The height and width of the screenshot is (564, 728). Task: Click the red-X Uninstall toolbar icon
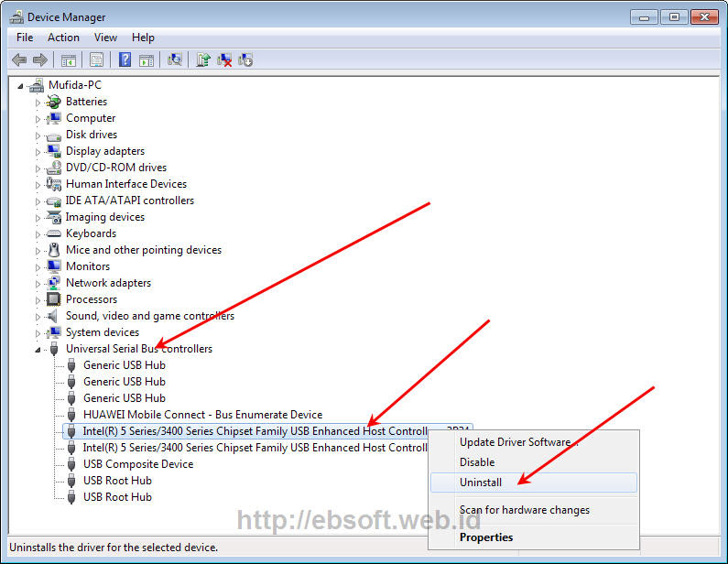tap(224, 60)
